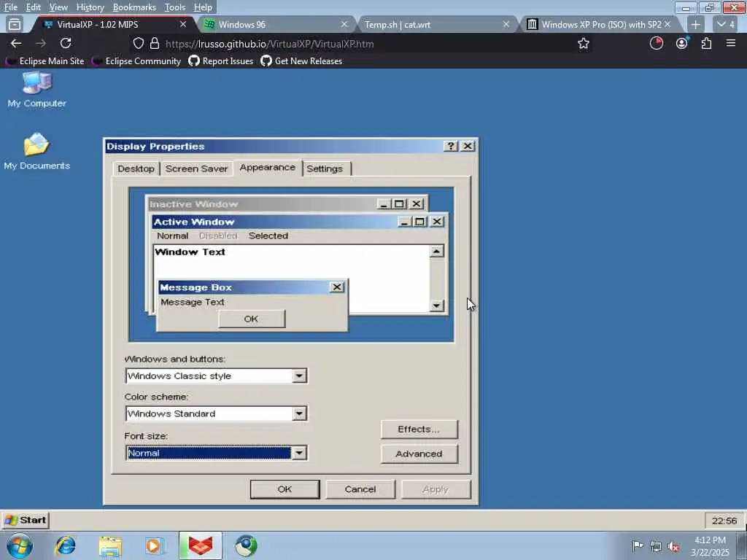Open Firefox account profile icon
Viewport: 747px width, 560px height.
tap(682, 43)
